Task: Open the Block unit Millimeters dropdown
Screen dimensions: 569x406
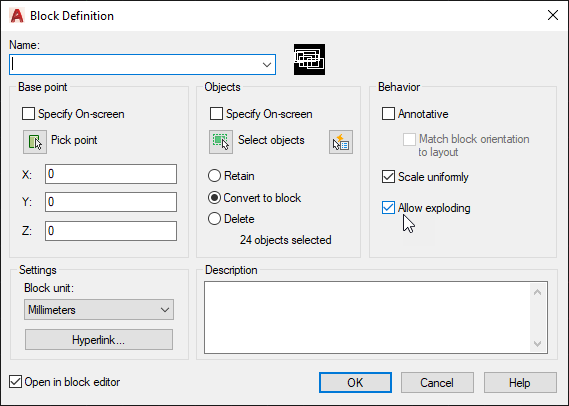Action: pyautogui.click(x=99, y=309)
